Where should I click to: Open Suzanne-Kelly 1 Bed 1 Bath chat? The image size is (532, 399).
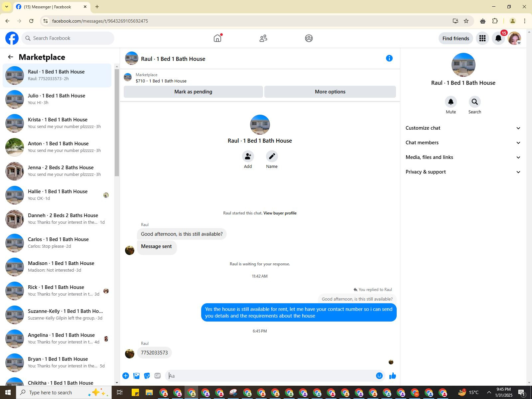[x=57, y=315]
